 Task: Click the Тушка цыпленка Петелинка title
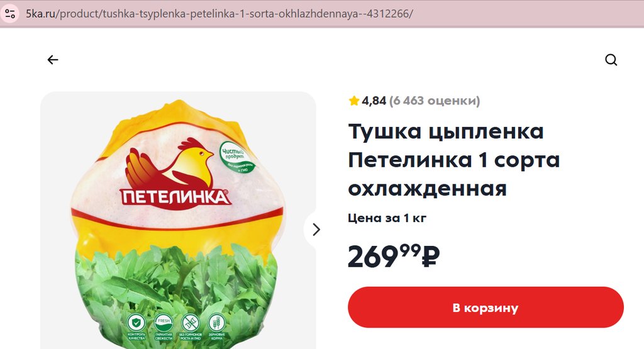point(454,160)
